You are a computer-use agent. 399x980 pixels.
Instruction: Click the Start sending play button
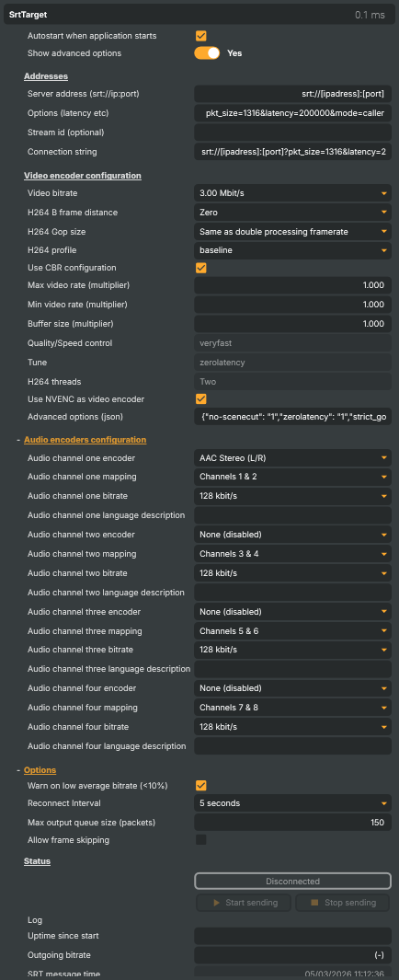(x=244, y=903)
